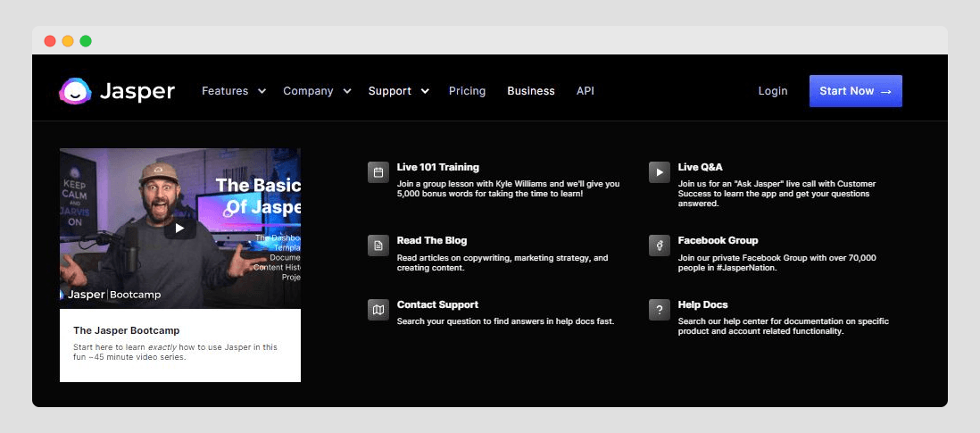Image resolution: width=980 pixels, height=433 pixels.
Task: Click the 'Read articles on copywriting' description
Action: pyautogui.click(x=502, y=262)
